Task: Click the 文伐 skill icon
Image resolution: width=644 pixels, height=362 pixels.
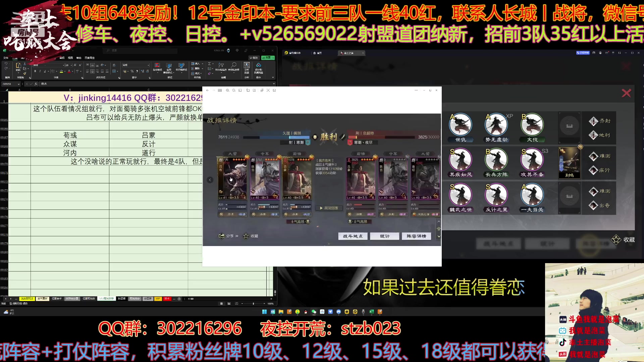Action: (x=532, y=125)
